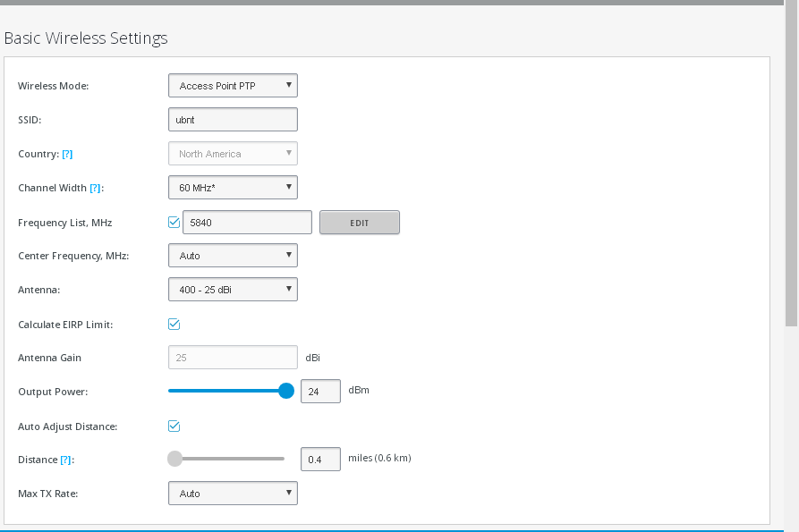Viewport: 799px width, 532px height.
Task: Click the Output Power dBm field
Action: pyautogui.click(x=320, y=391)
